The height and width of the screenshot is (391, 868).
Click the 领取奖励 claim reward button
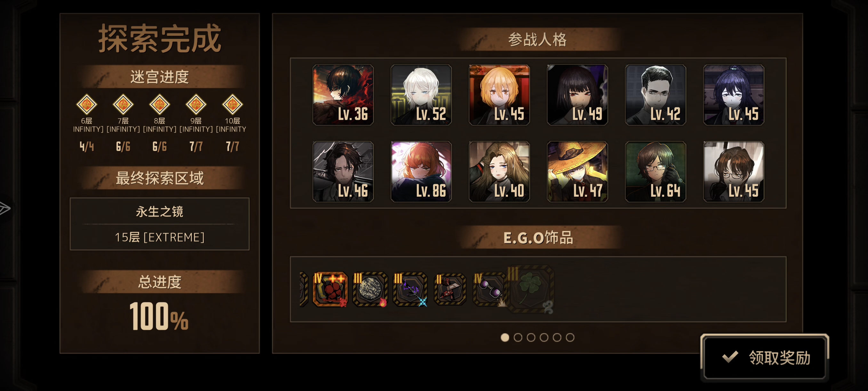point(764,358)
